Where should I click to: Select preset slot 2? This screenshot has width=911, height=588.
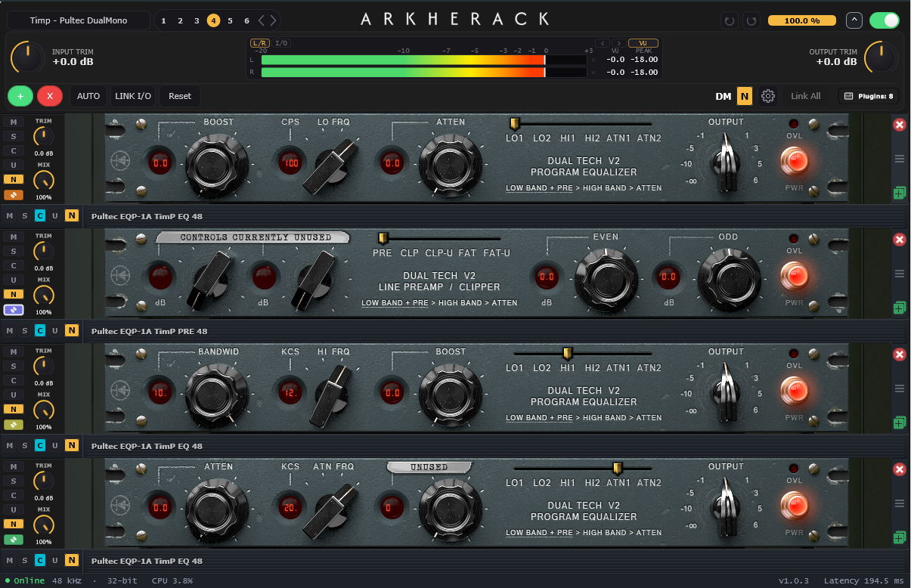coord(180,20)
